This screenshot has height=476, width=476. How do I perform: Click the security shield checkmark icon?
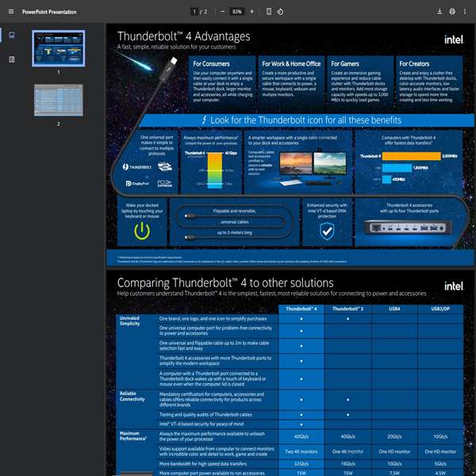coord(327,231)
